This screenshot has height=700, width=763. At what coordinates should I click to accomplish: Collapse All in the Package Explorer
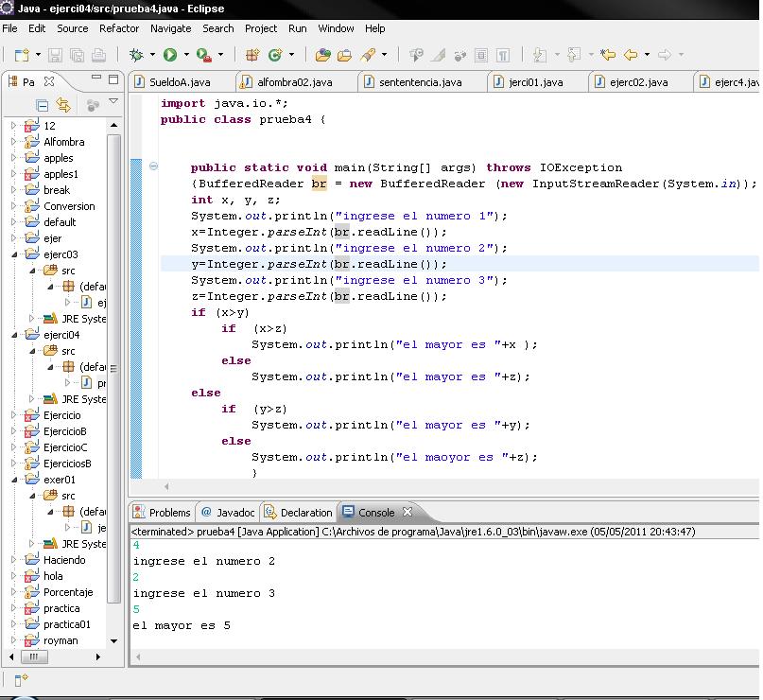[43, 103]
